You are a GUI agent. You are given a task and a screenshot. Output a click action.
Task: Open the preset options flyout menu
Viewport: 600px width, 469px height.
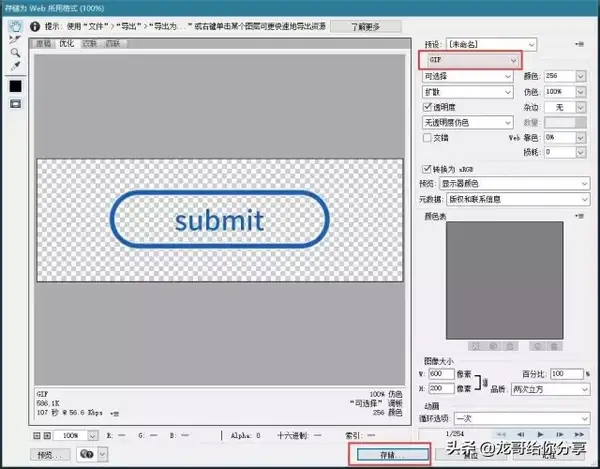pyautogui.click(x=579, y=44)
